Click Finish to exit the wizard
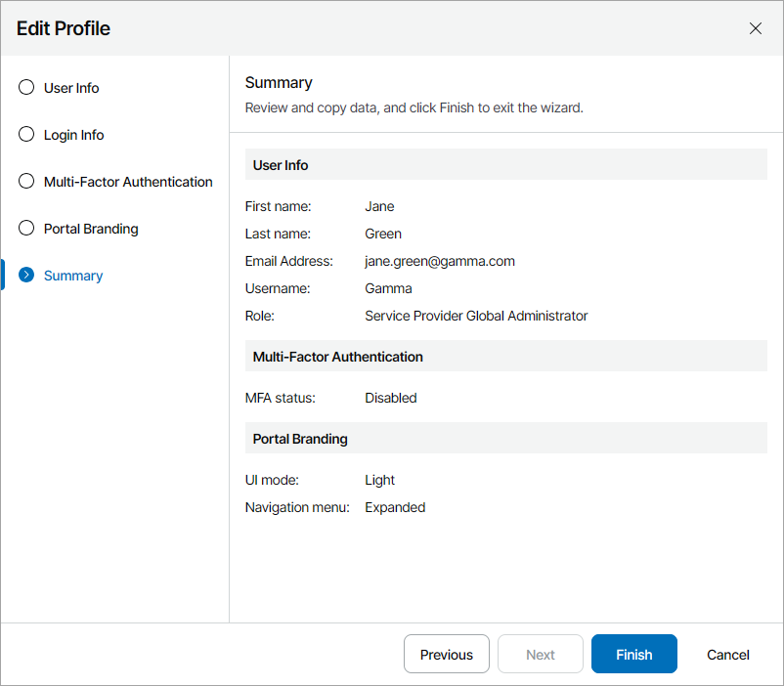This screenshot has width=784, height=686. 634,655
